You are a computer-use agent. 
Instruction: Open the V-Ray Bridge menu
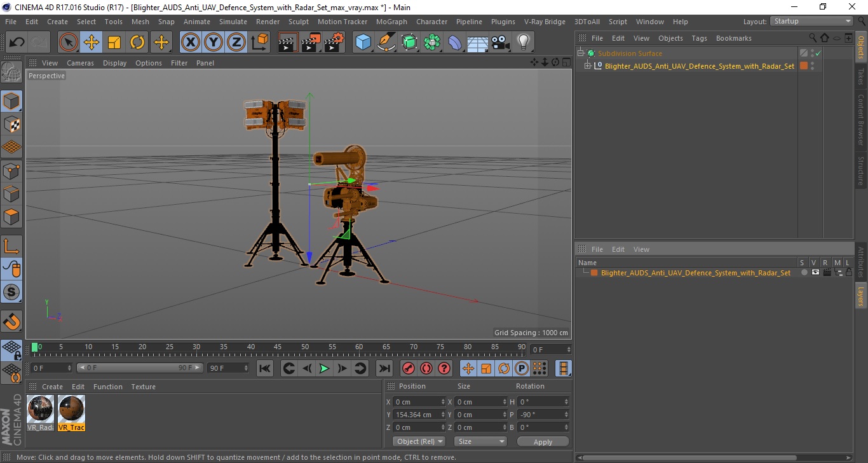[545, 22]
